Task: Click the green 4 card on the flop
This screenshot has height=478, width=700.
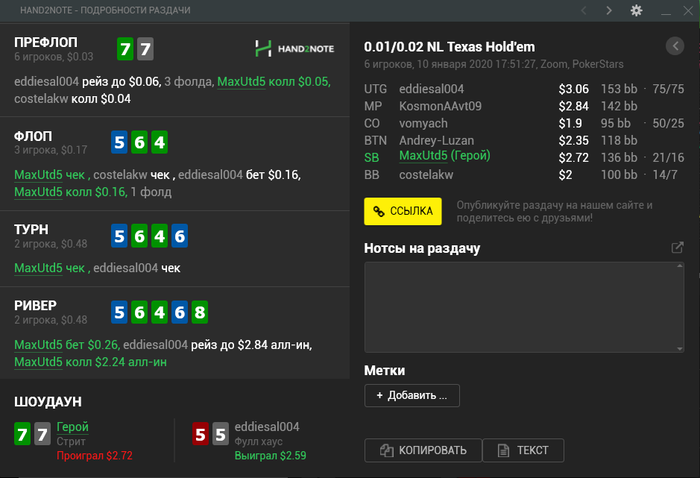Action: click(159, 142)
